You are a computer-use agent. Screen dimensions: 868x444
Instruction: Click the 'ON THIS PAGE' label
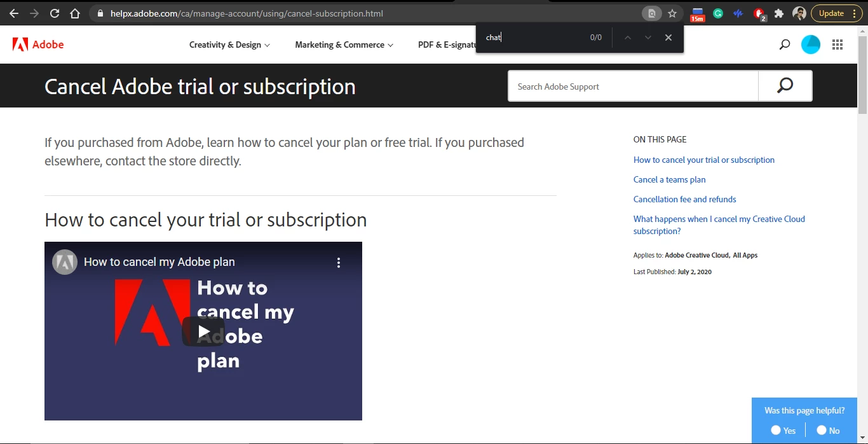(x=660, y=139)
